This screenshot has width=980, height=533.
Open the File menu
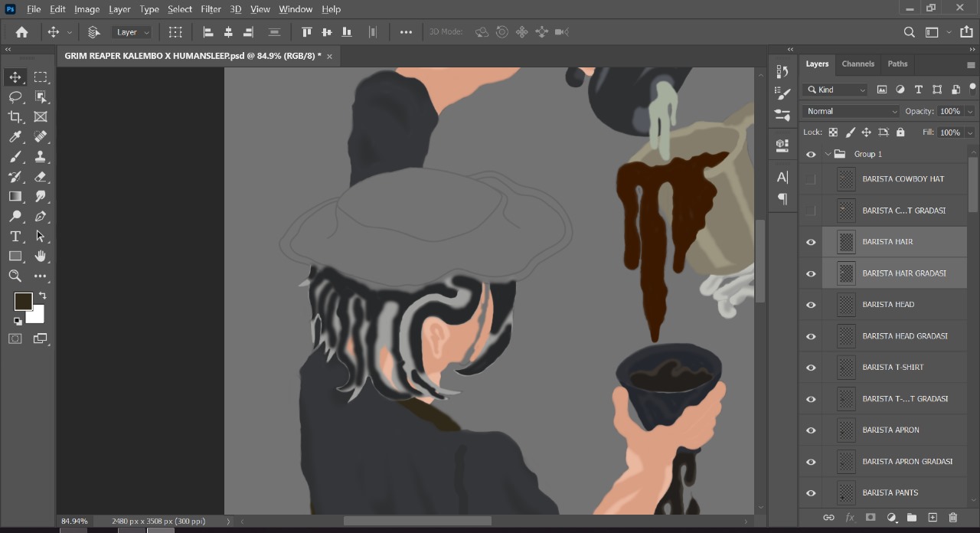pos(34,9)
